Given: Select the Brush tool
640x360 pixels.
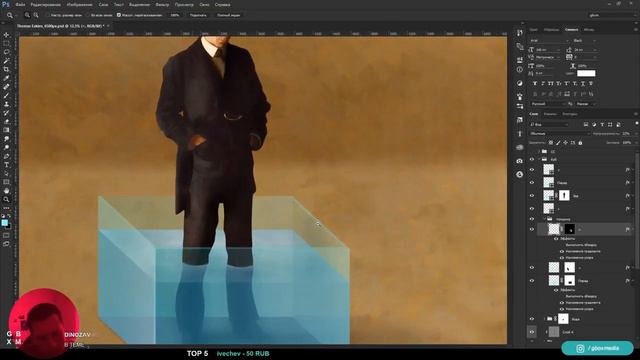Looking at the screenshot, I should (6, 96).
